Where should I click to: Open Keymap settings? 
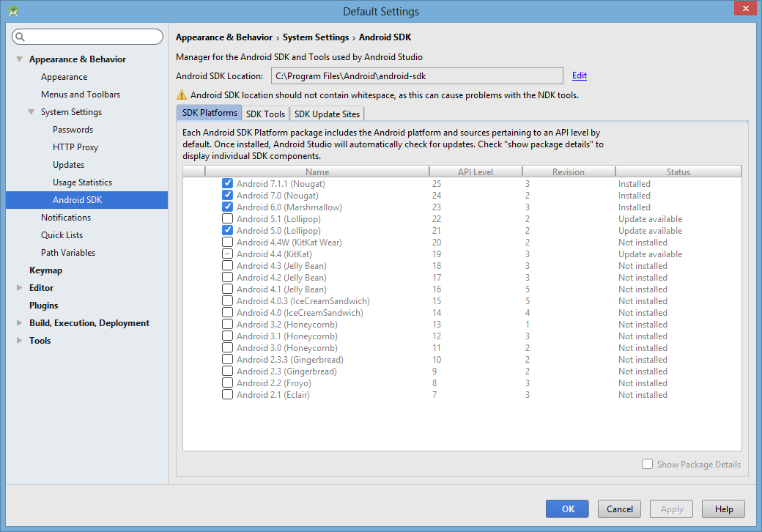pyautogui.click(x=45, y=270)
